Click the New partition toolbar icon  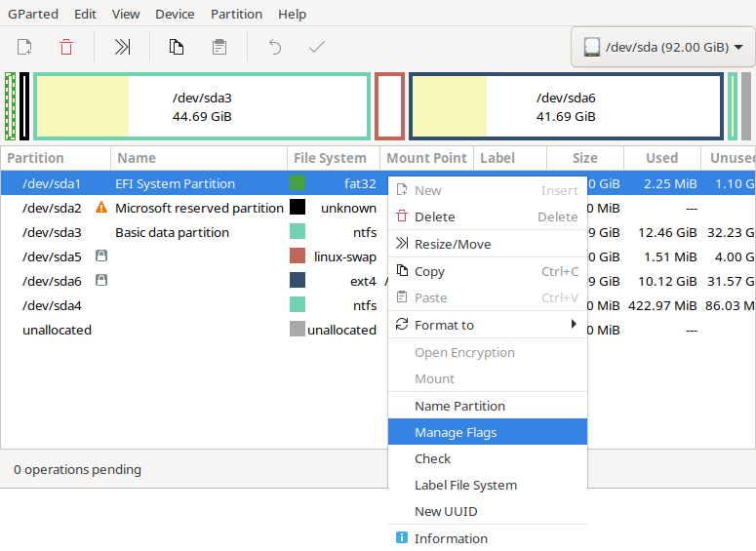click(x=24, y=47)
